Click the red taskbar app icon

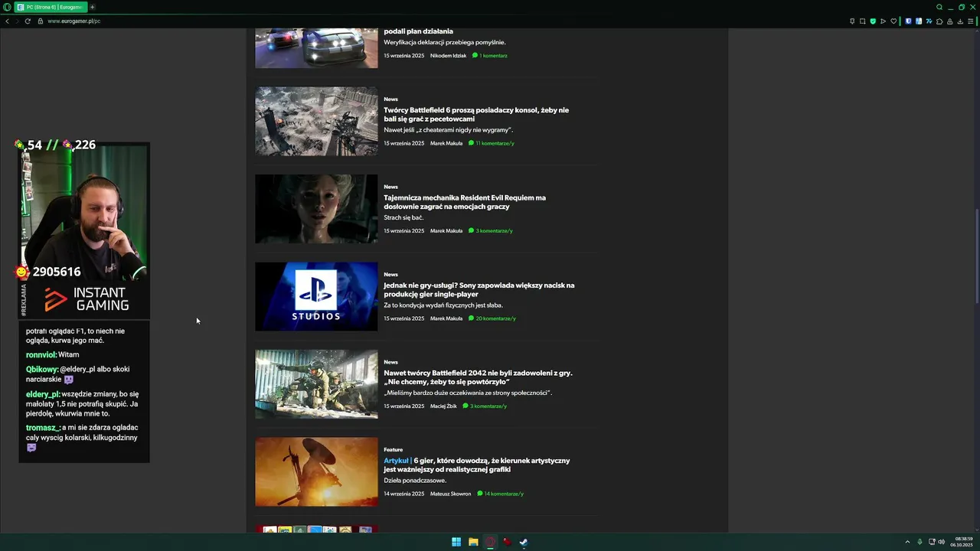507,542
